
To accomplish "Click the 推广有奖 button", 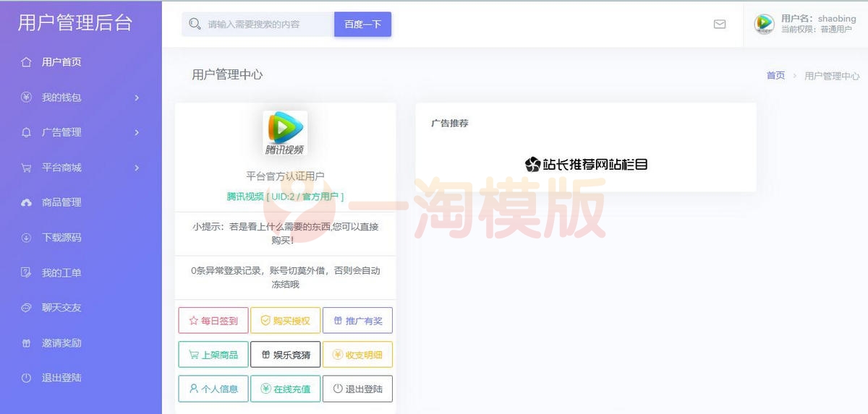I will (x=357, y=320).
